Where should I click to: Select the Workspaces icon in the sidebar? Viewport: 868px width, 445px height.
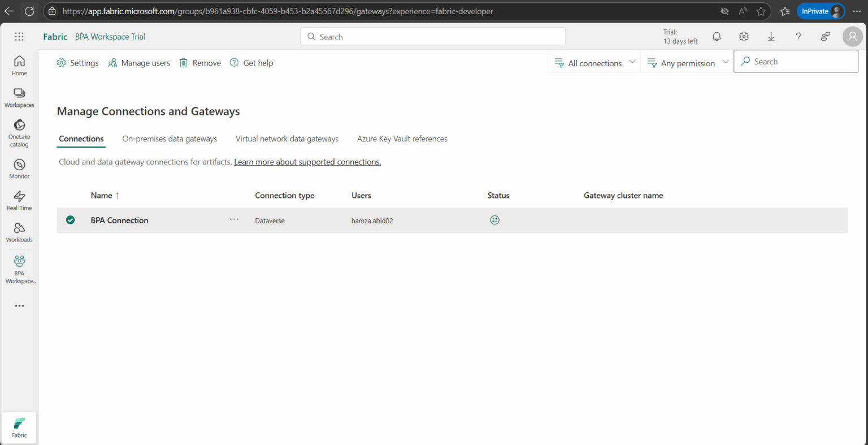coord(19,96)
